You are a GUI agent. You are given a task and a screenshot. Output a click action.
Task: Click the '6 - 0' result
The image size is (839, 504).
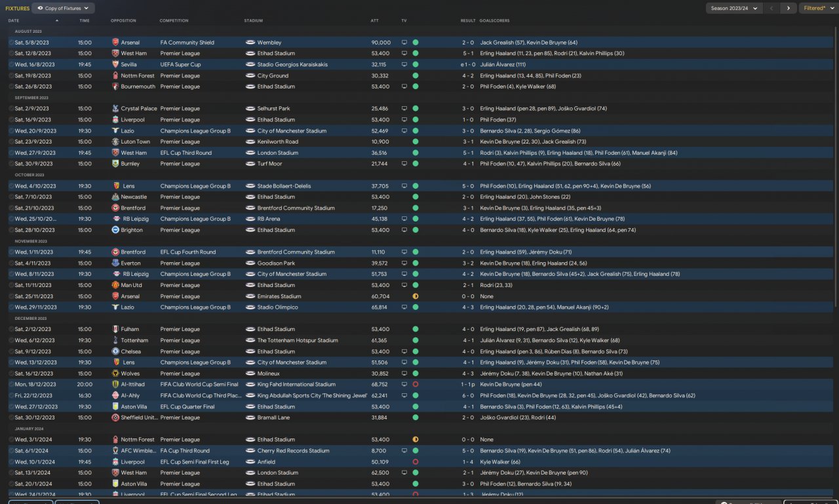tap(469, 396)
